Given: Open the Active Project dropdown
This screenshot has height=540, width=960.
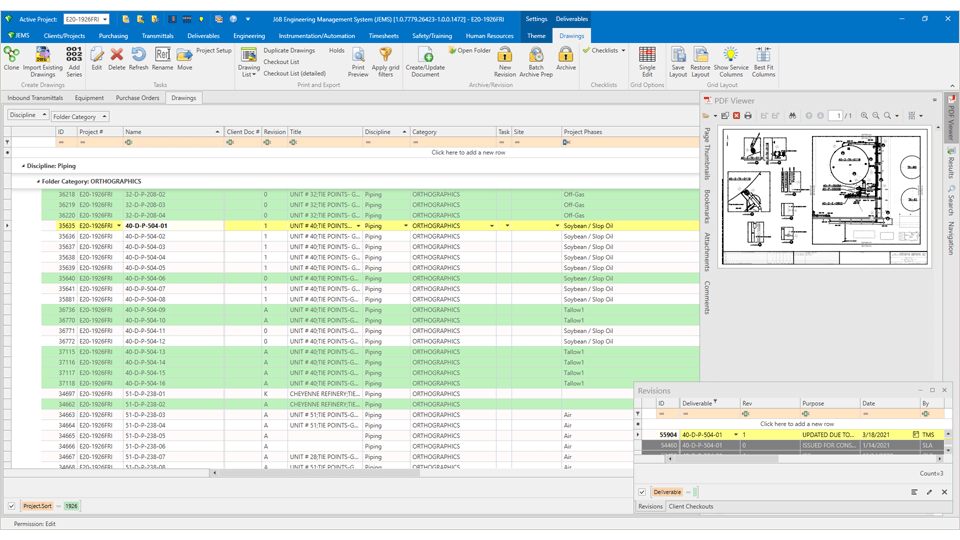Looking at the screenshot, I should [105, 19].
